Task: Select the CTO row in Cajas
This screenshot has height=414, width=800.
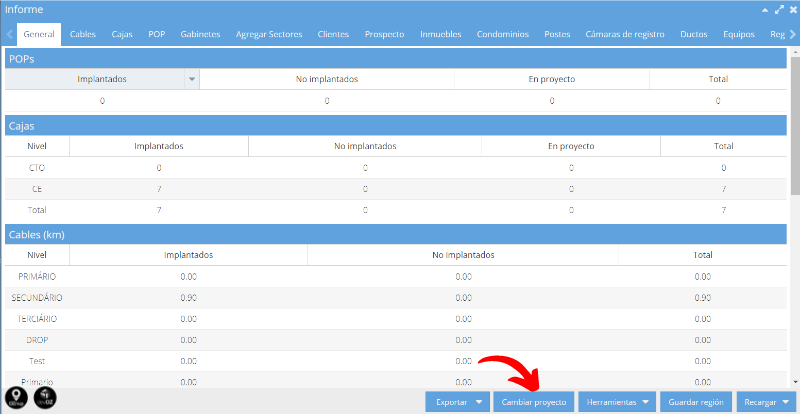Action: (x=396, y=167)
